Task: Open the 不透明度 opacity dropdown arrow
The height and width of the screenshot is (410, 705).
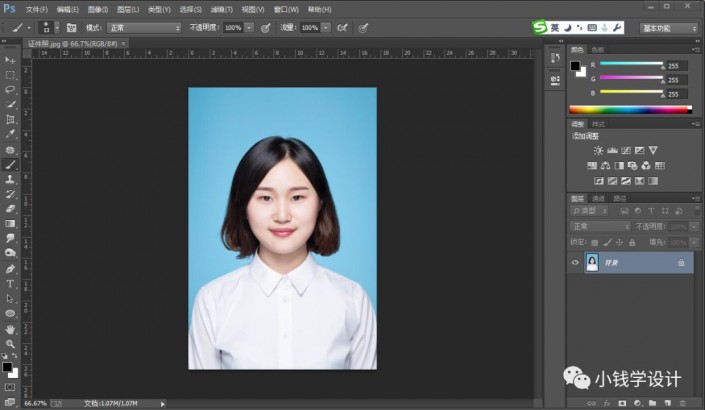Action: tap(249, 28)
